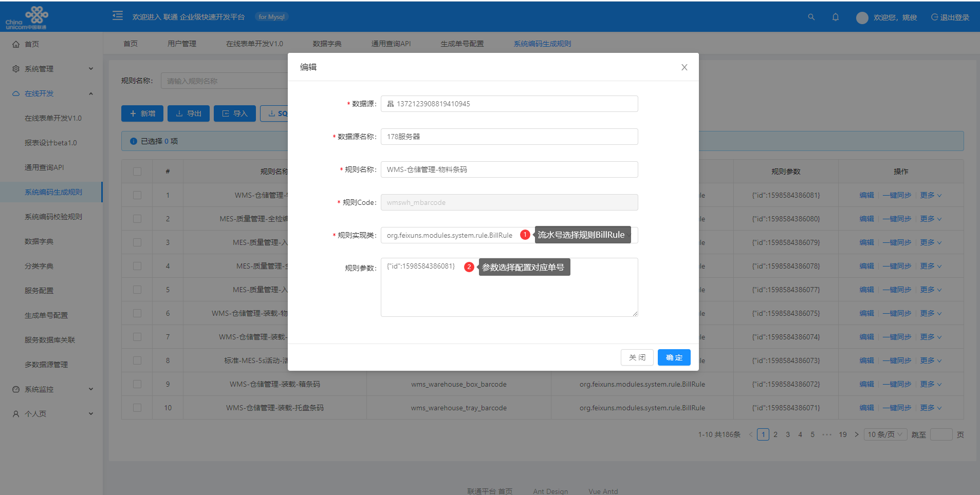The image size is (980, 495).
Task: Check the checkbox for row 10
Action: pyautogui.click(x=137, y=408)
